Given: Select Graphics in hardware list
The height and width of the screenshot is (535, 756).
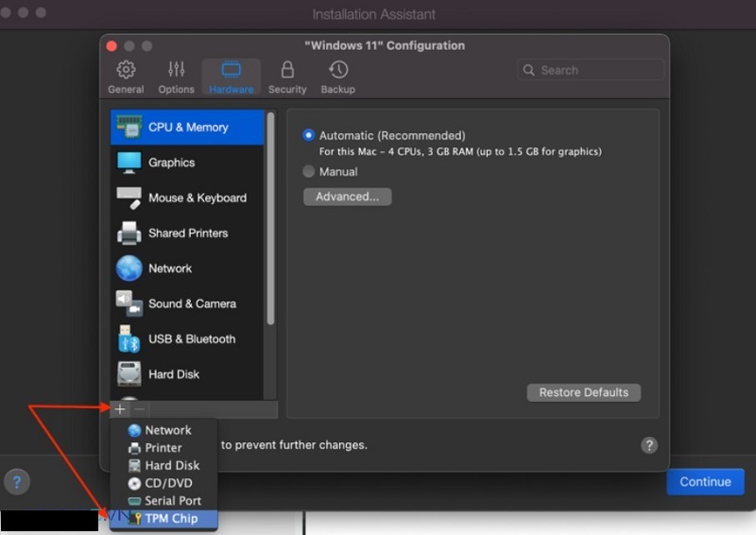Looking at the screenshot, I should pos(187,163).
